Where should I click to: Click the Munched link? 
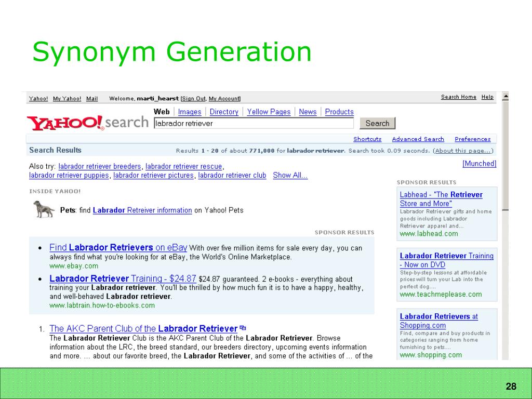pos(480,164)
